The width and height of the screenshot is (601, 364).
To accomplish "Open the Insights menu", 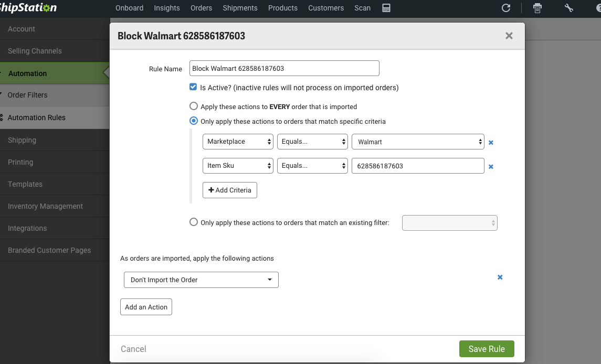I will coord(167,8).
